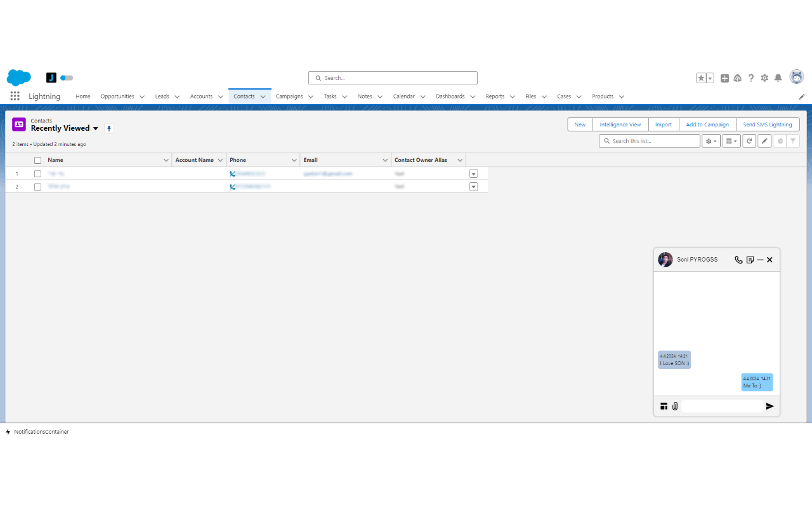
Task: Open the Reports tab
Action: click(x=495, y=97)
